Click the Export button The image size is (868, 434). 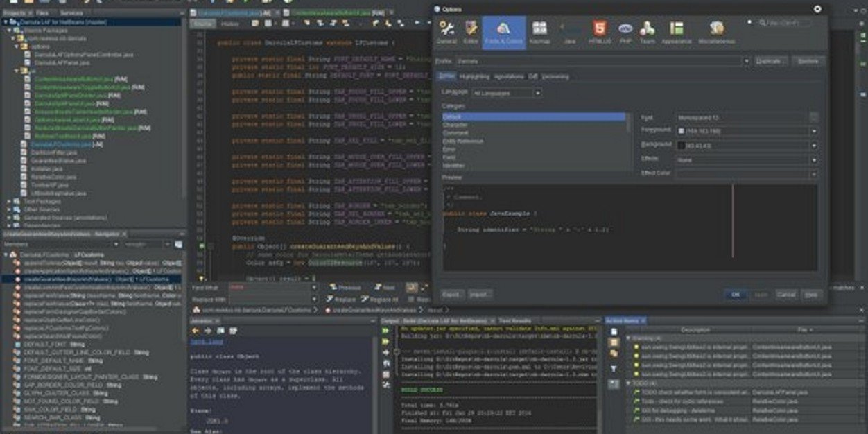tap(451, 294)
